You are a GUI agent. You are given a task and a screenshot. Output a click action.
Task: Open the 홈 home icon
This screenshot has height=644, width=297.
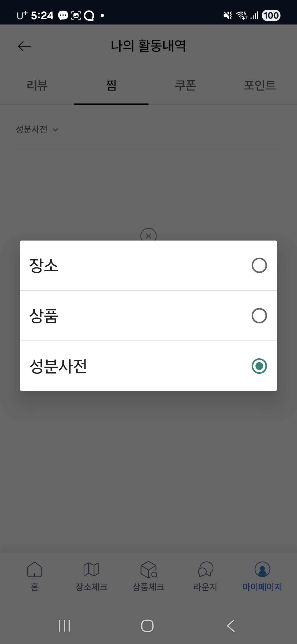35,569
